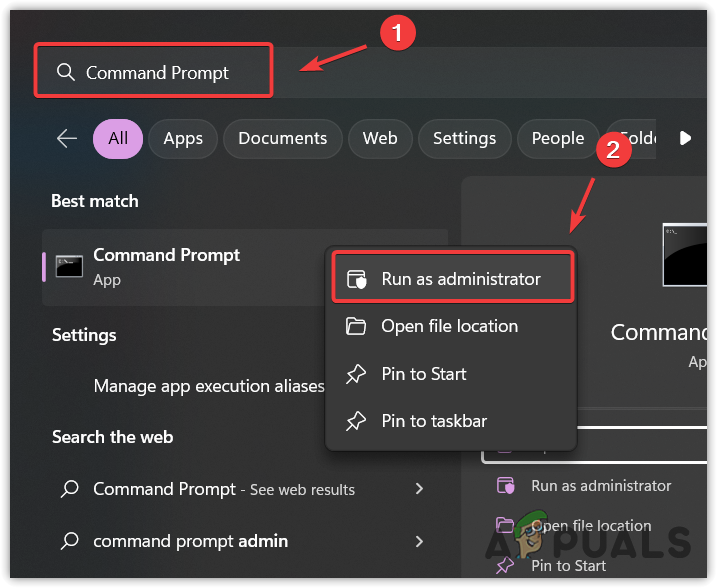Choose Open file location in context menu
This screenshot has height=588, width=717.
pyautogui.click(x=450, y=326)
